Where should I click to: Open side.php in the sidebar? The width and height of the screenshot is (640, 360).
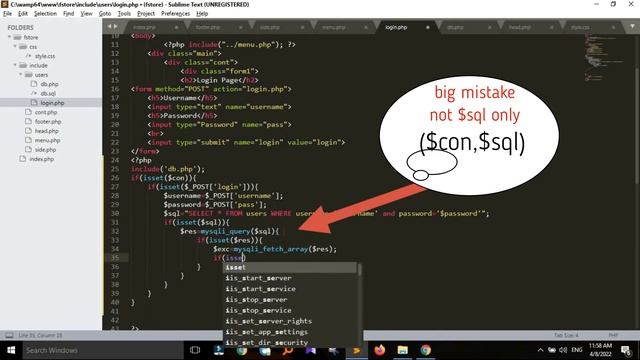(x=45, y=150)
